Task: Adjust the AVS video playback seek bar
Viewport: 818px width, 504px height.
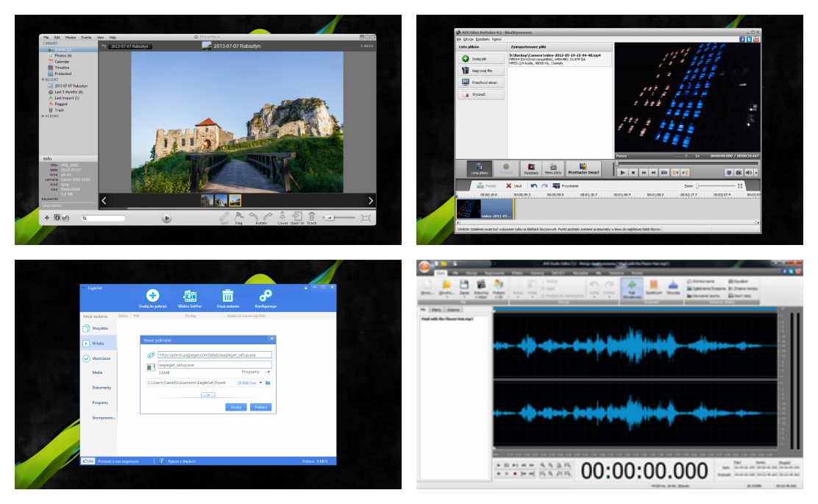Action: (686, 163)
